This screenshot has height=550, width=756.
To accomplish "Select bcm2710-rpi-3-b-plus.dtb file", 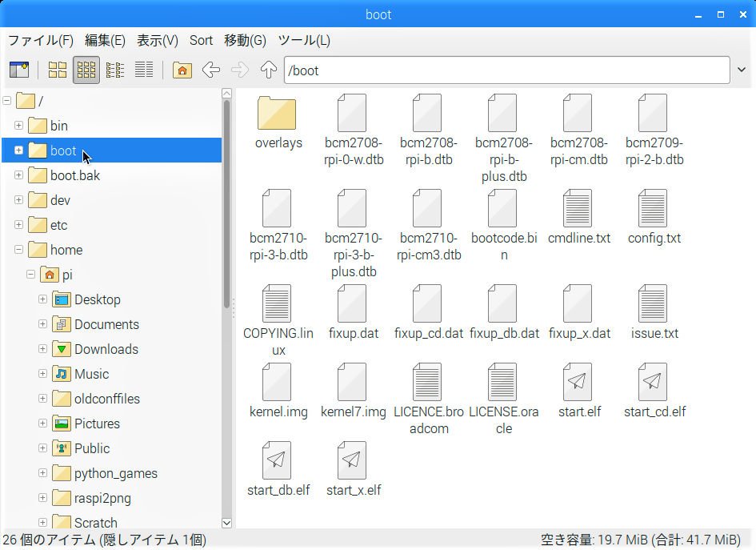I will 352,208.
